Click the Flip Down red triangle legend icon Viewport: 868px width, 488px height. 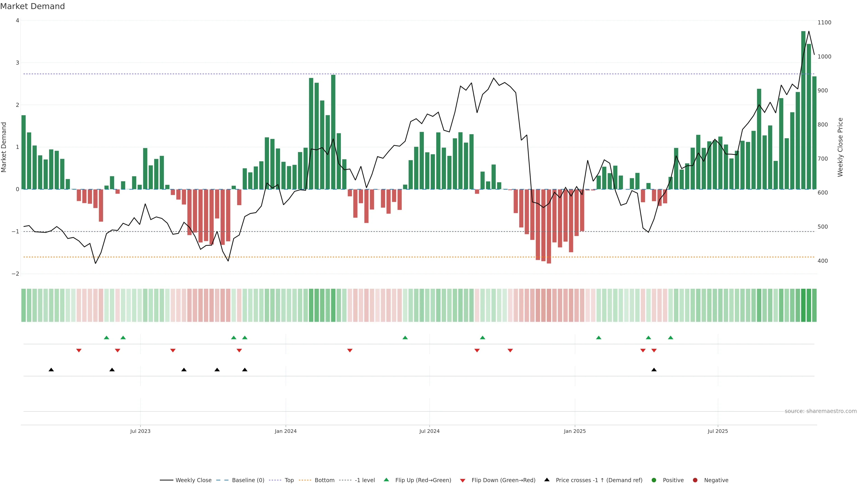(x=463, y=480)
